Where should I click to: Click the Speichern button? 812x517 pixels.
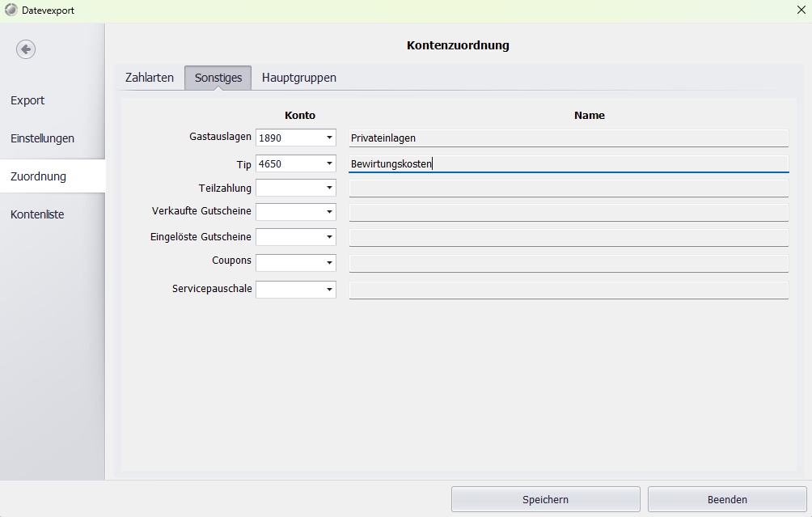pos(545,499)
